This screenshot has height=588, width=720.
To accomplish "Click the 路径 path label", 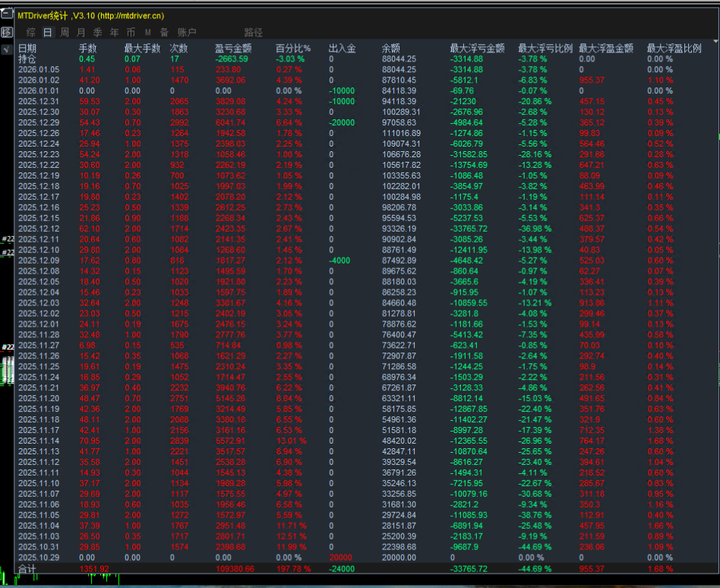I will (254, 33).
